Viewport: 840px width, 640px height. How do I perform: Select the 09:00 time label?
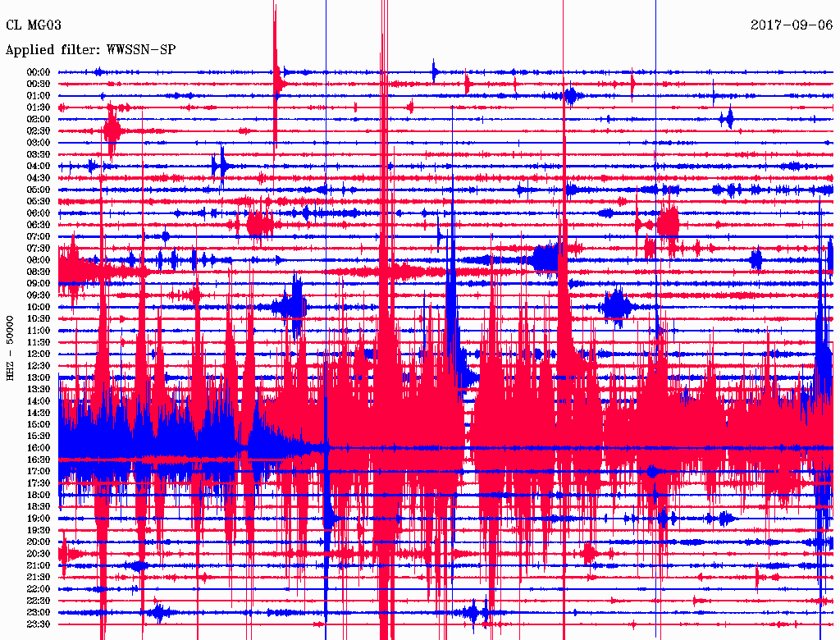point(39,284)
